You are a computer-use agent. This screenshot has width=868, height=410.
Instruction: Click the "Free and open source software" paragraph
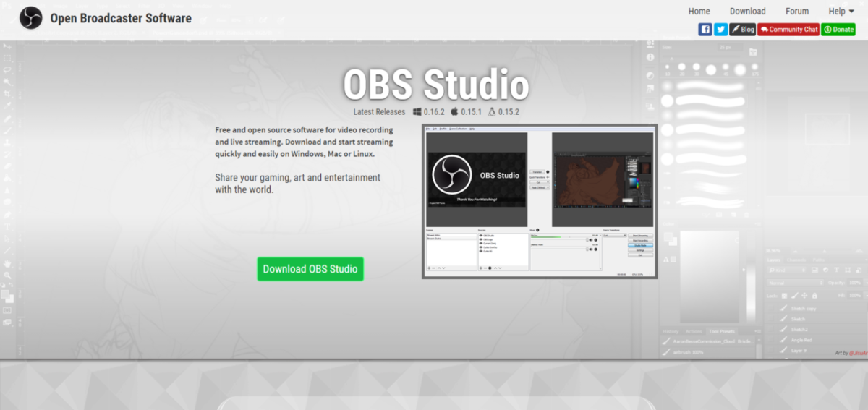305,142
